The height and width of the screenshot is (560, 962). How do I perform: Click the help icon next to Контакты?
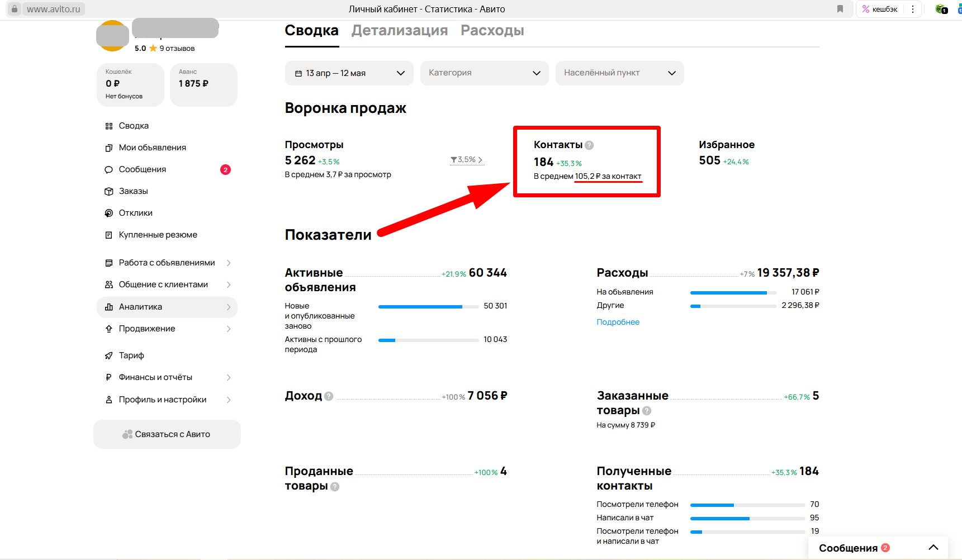point(589,145)
